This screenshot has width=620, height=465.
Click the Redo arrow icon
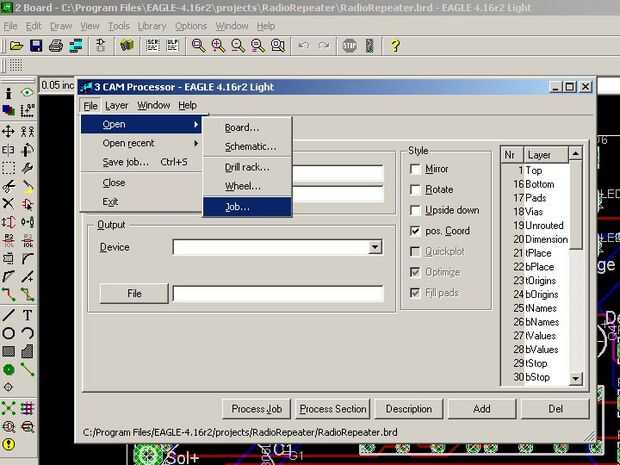pos(323,46)
